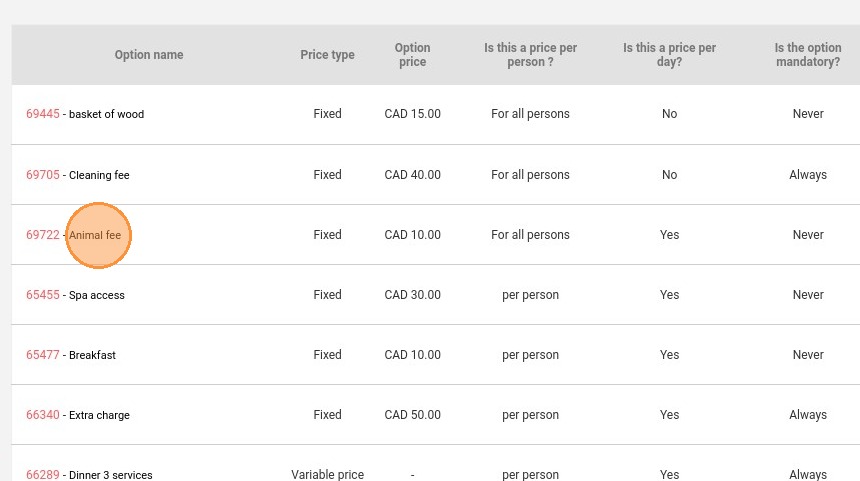Open option 69705 Cleaning fee link
Screen dimensions: 860x481
42,175
